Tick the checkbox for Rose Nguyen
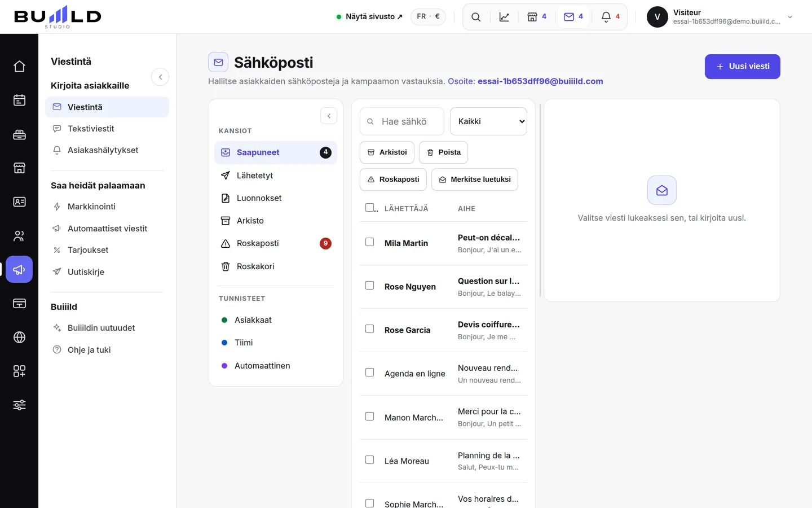Viewport: 812px width, 508px height. point(370,286)
